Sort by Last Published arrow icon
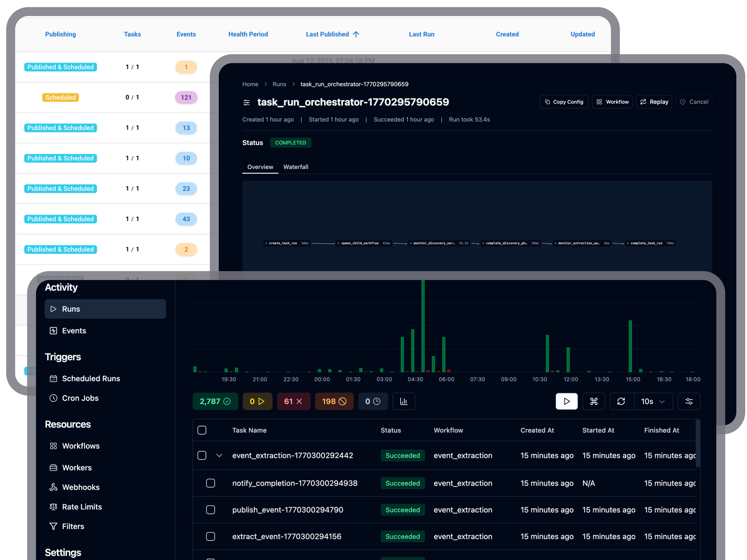 pyautogui.click(x=356, y=34)
